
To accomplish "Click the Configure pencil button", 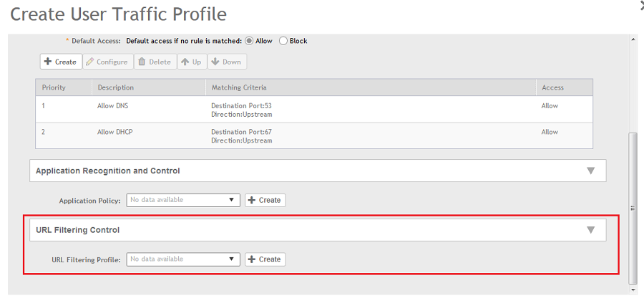I will pyautogui.click(x=107, y=62).
